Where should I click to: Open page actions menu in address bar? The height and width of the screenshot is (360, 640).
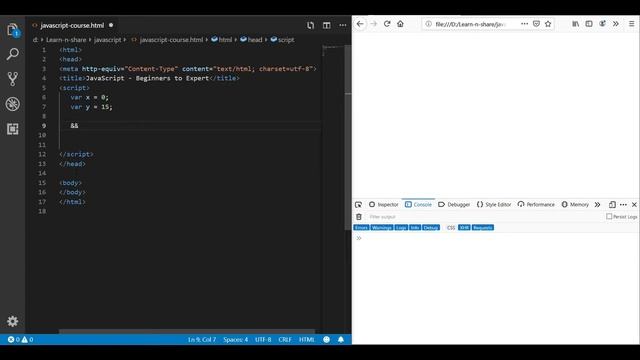click(x=524, y=24)
